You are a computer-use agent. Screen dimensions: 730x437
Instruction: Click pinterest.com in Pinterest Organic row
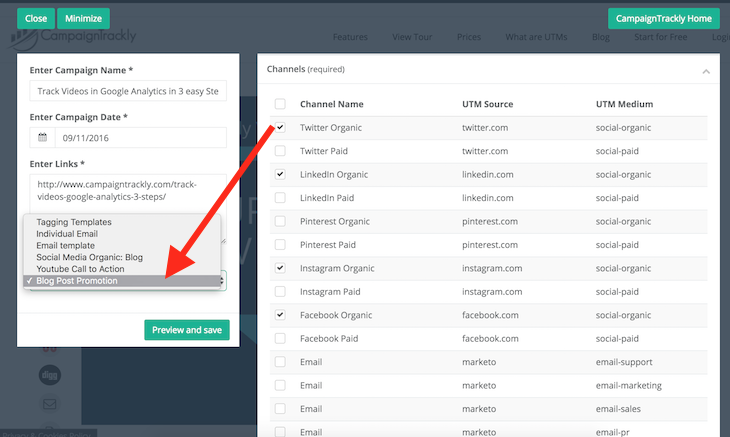(x=490, y=222)
